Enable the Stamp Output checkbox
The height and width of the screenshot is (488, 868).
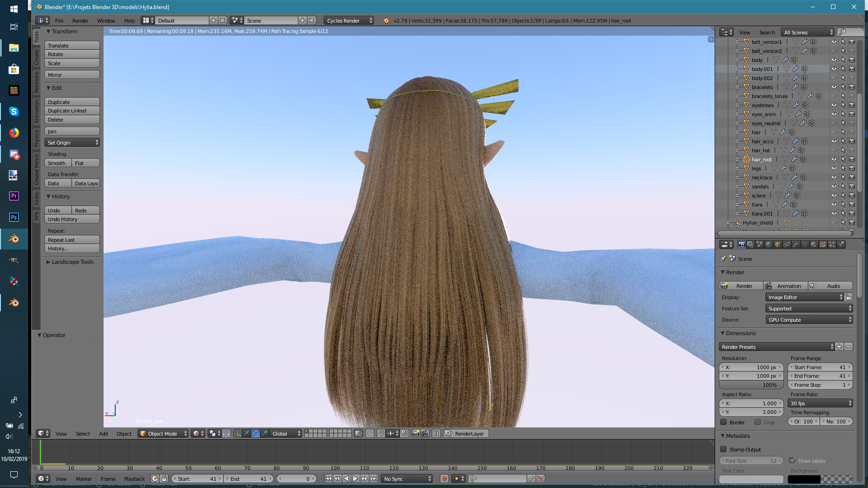click(x=723, y=449)
